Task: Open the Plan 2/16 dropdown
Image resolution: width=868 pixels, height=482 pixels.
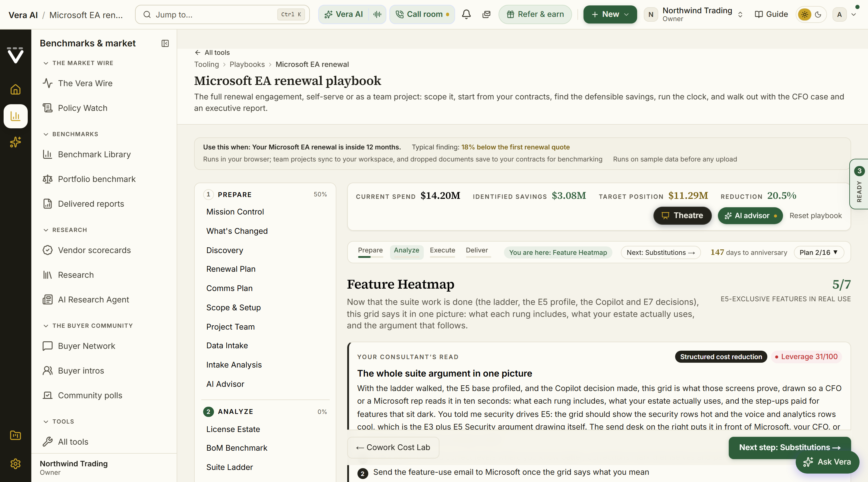Action: click(819, 253)
